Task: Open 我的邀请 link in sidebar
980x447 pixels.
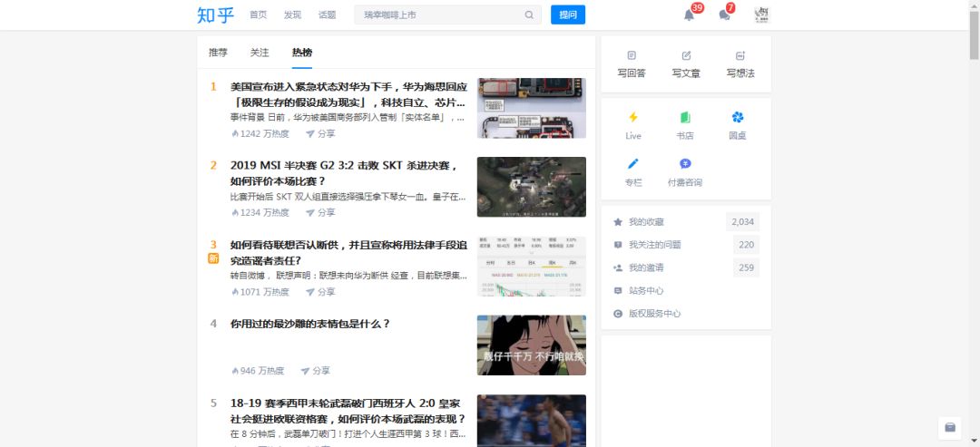Action: pos(646,267)
